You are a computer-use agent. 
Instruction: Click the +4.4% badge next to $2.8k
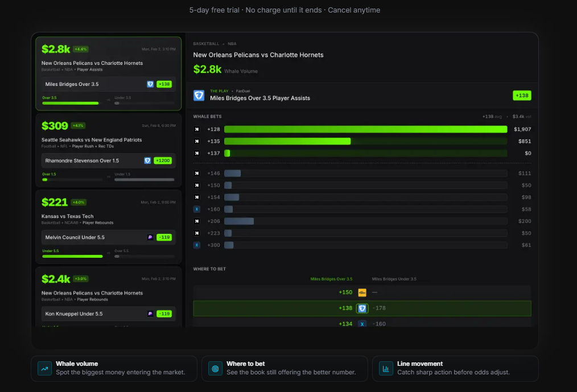click(81, 49)
